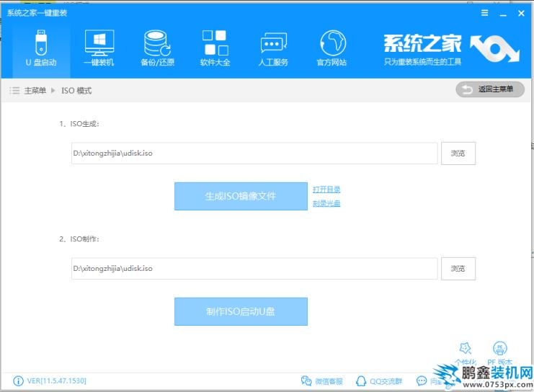Click 返回主菜单 return to main menu
Viewport: 534px width, 392px height.
pyautogui.click(x=490, y=89)
